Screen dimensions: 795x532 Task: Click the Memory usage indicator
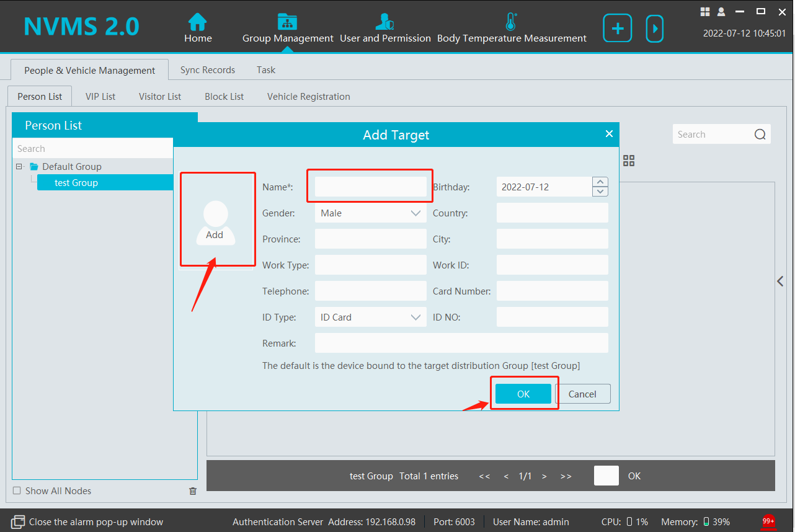[x=695, y=522]
